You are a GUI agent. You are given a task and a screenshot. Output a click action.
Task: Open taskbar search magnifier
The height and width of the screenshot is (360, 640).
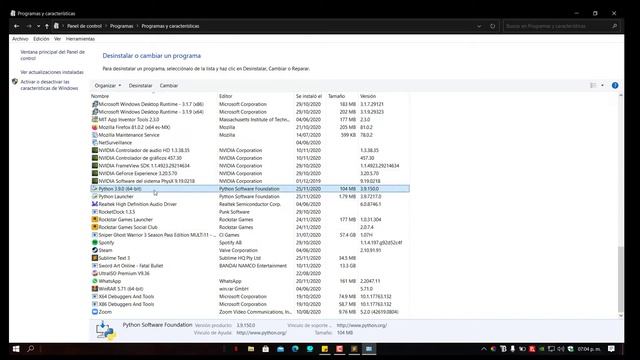31,349
